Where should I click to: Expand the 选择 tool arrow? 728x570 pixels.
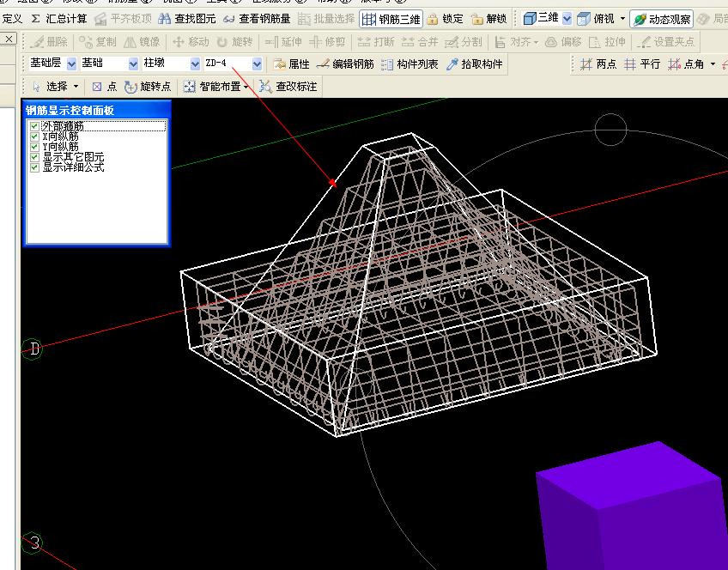(76, 87)
